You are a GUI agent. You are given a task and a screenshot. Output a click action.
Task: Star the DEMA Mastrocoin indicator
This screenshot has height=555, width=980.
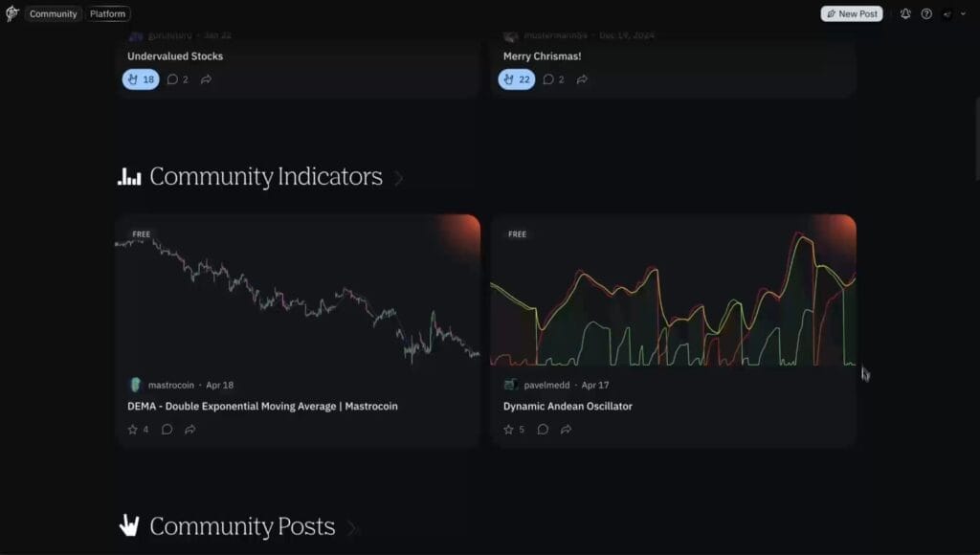139,430
